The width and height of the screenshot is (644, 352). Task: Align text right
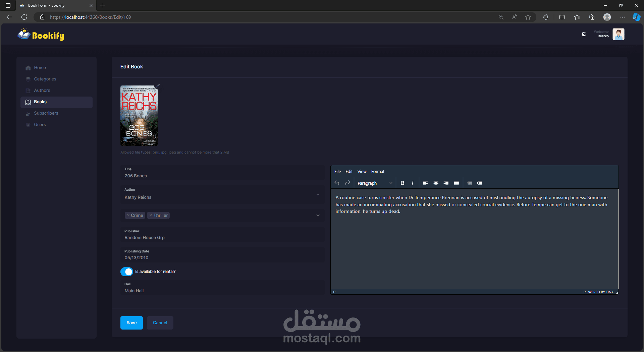tap(446, 183)
